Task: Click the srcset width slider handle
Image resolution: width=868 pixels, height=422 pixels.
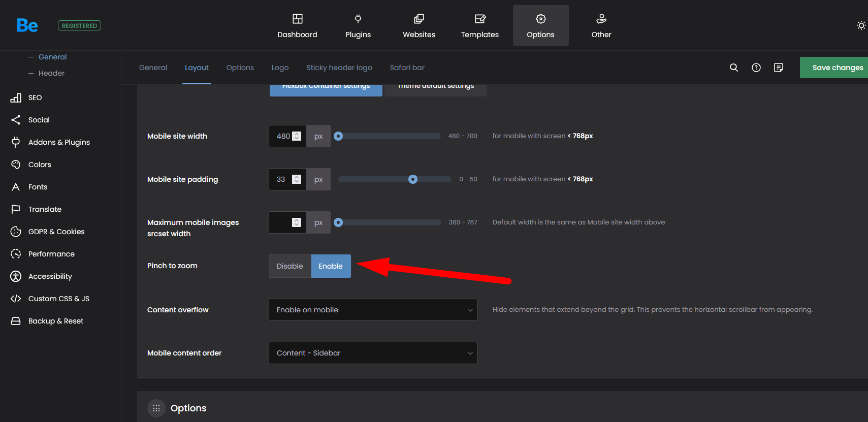Action: pos(338,222)
